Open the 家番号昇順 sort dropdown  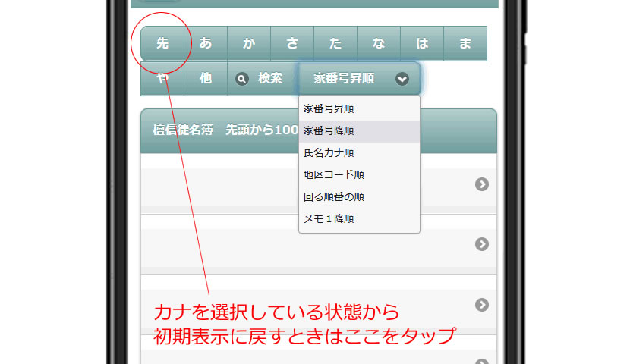pos(360,78)
